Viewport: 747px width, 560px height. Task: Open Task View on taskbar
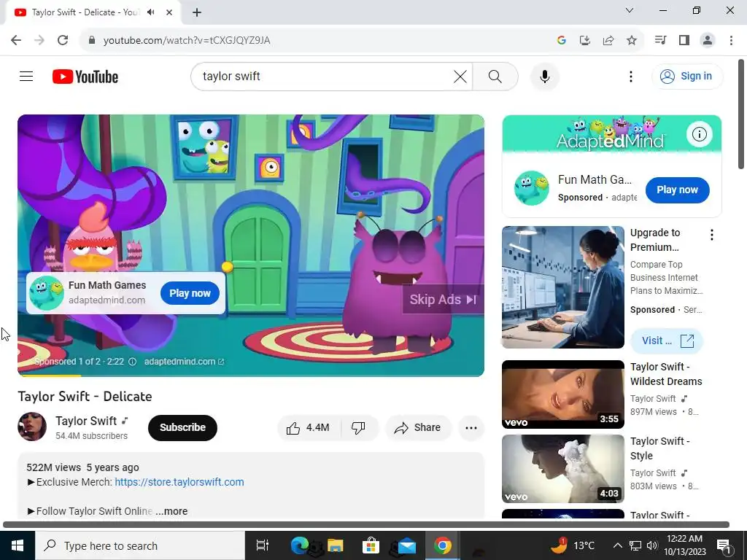click(263, 545)
